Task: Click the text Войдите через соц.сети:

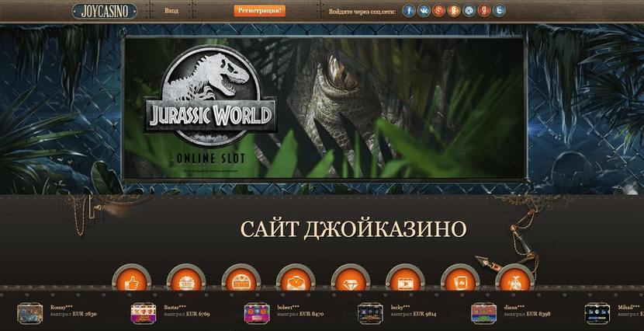Action: (362, 12)
